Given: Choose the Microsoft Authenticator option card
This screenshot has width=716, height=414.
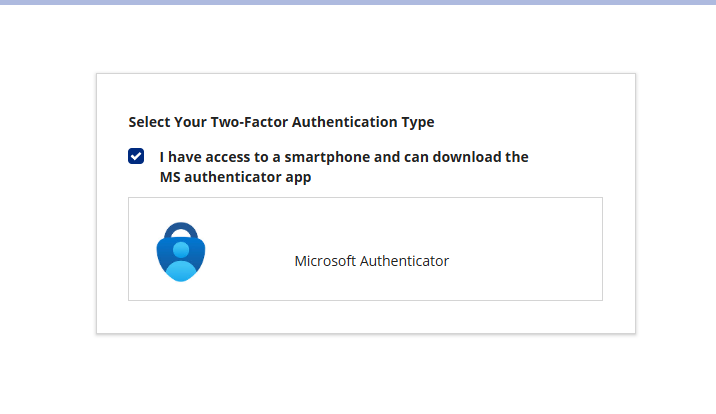Looking at the screenshot, I should pos(365,249).
